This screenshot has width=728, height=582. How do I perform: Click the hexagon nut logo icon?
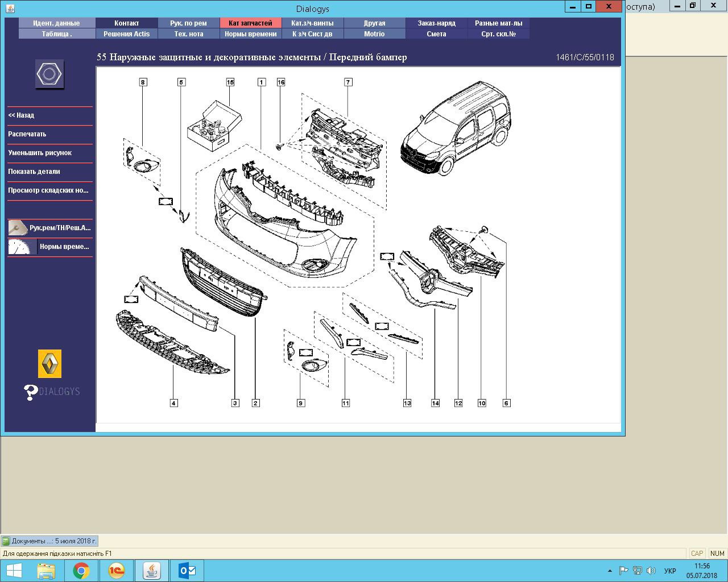pos(49,74)
